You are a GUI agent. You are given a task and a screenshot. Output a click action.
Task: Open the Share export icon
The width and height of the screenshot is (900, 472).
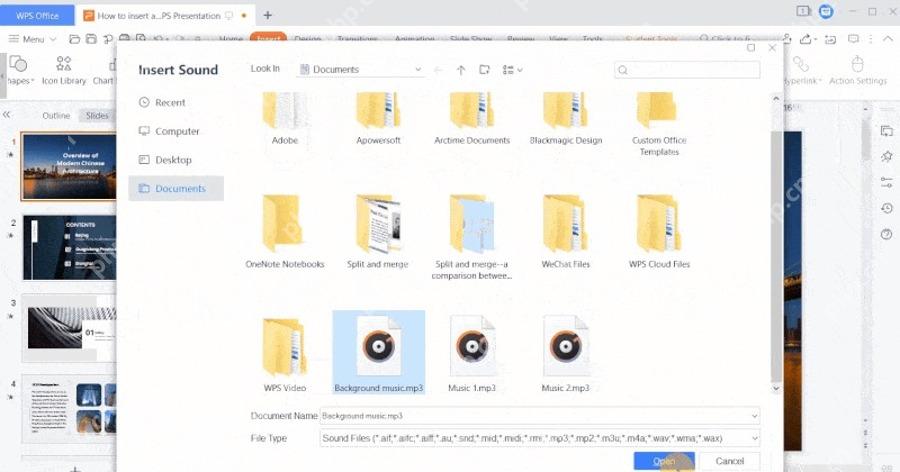click(x=806, y=39)
